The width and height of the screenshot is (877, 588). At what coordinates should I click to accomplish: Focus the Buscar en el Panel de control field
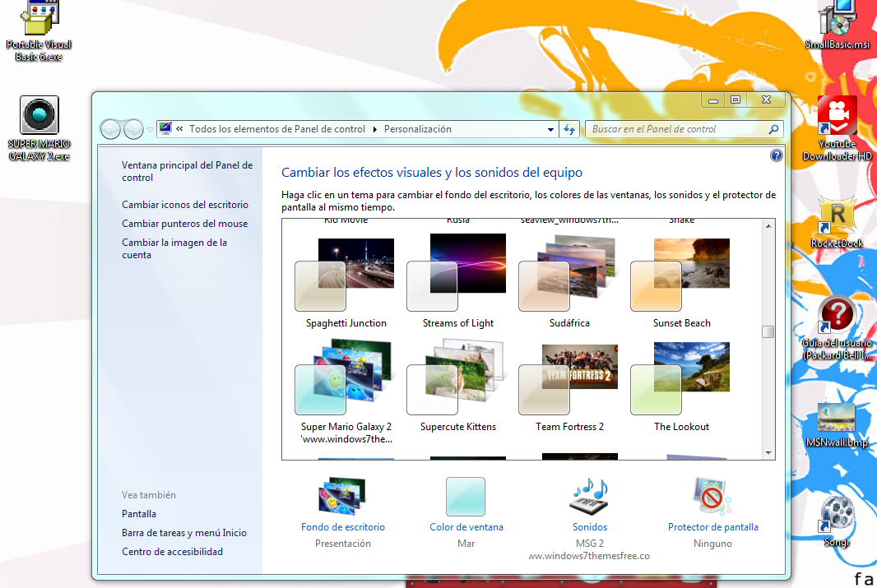point(684,129)
